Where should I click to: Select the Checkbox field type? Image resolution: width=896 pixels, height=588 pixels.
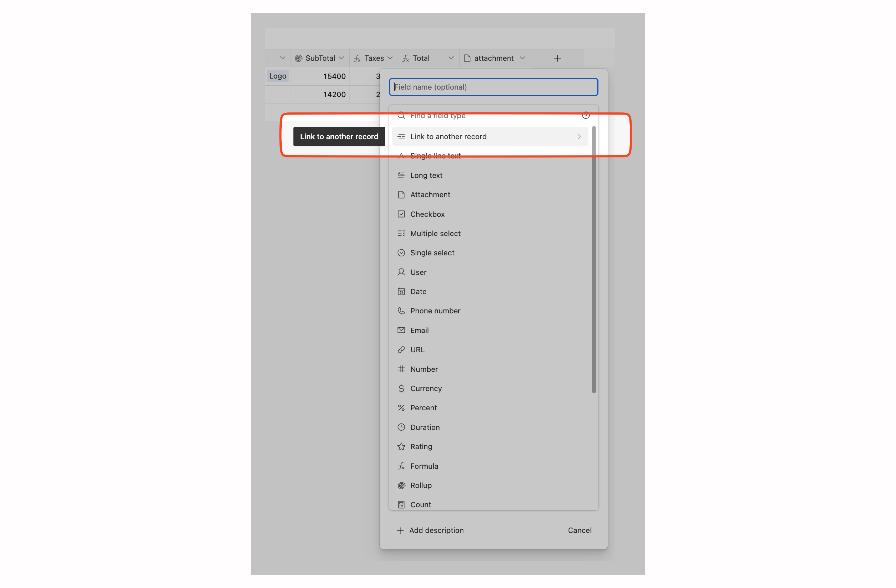[x=428, y=214]
